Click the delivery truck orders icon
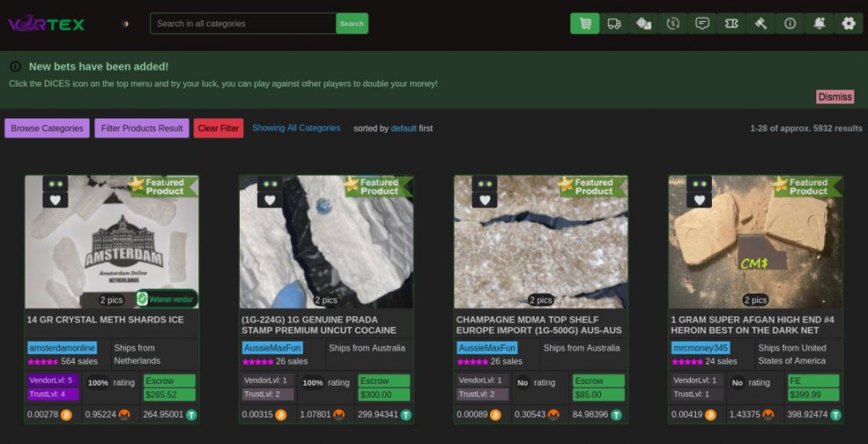Viewport: 868px width, 444px height. click(614, 24)
